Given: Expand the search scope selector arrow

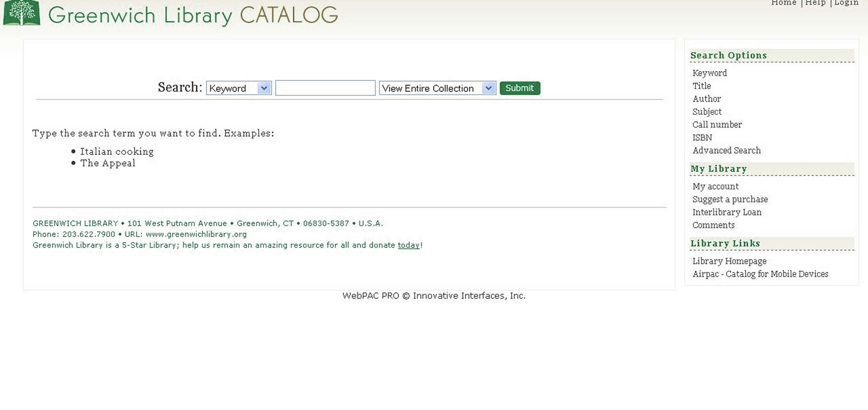Looking at the screenshot, I should (489, 88).
